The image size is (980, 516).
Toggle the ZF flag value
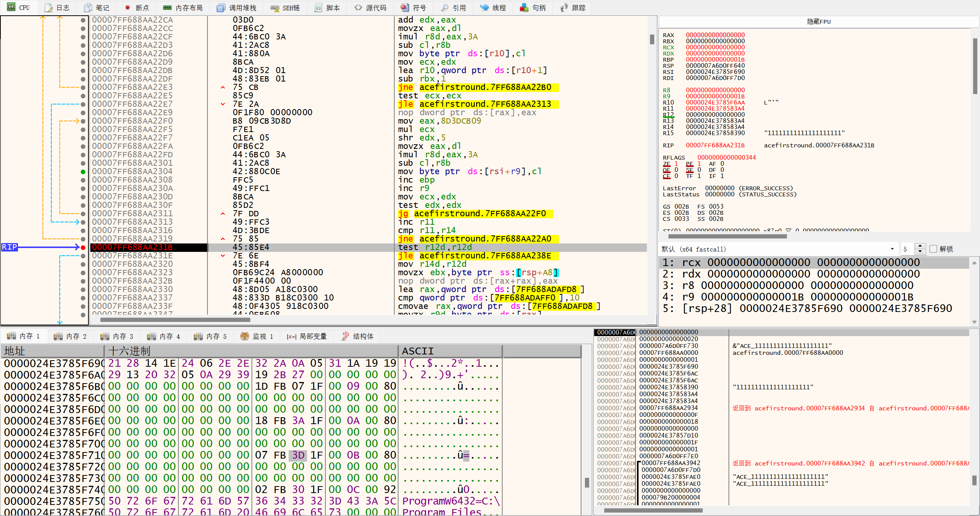click(676, 164)
